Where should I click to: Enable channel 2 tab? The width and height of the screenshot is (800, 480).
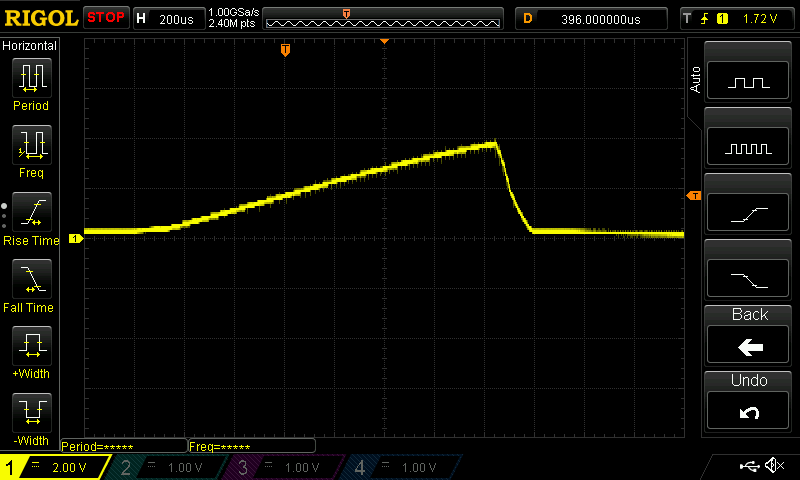tap(168, 467)
